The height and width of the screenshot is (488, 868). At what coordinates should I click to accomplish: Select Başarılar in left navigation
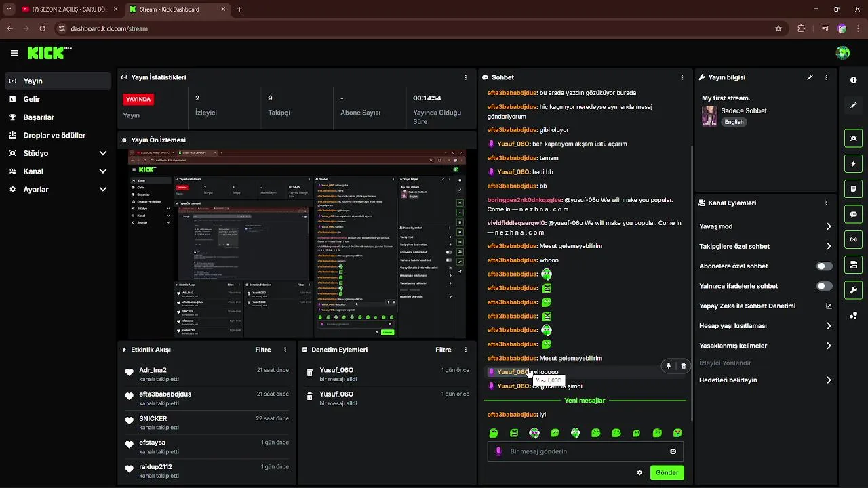58,117
